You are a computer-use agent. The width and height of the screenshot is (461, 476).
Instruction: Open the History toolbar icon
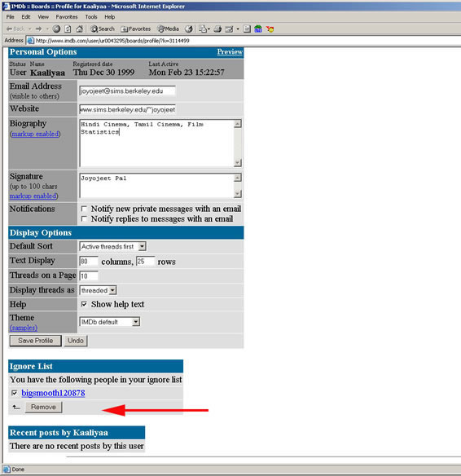click(x=189, y=29)
